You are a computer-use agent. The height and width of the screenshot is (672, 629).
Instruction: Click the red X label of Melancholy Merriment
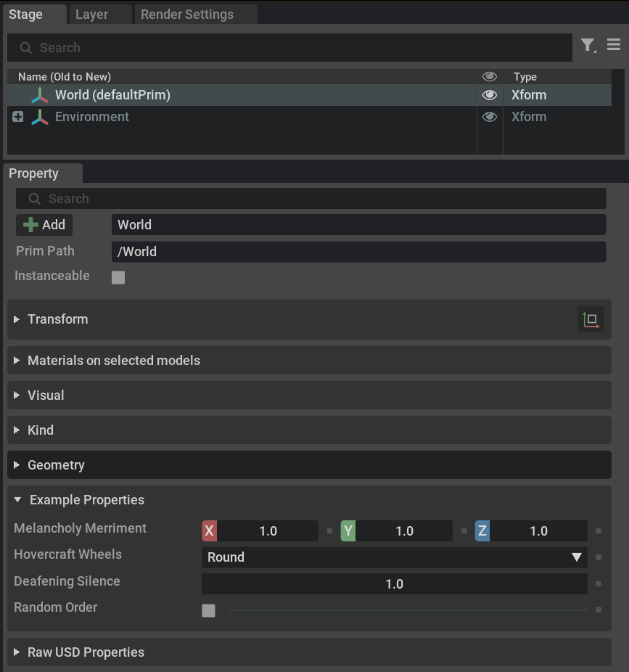coord(209,531)
